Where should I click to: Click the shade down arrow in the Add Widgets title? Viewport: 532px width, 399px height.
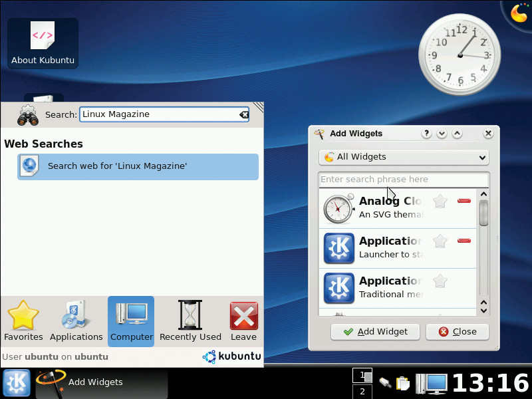coord(442,134)
